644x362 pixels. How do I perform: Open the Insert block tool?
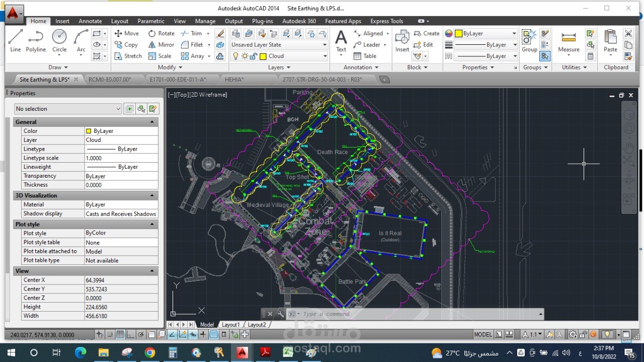[402, 41]
